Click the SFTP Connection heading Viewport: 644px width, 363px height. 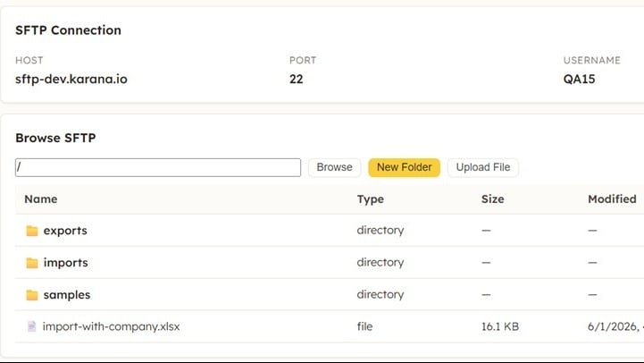pyautogui.click(x=68, y=30)
